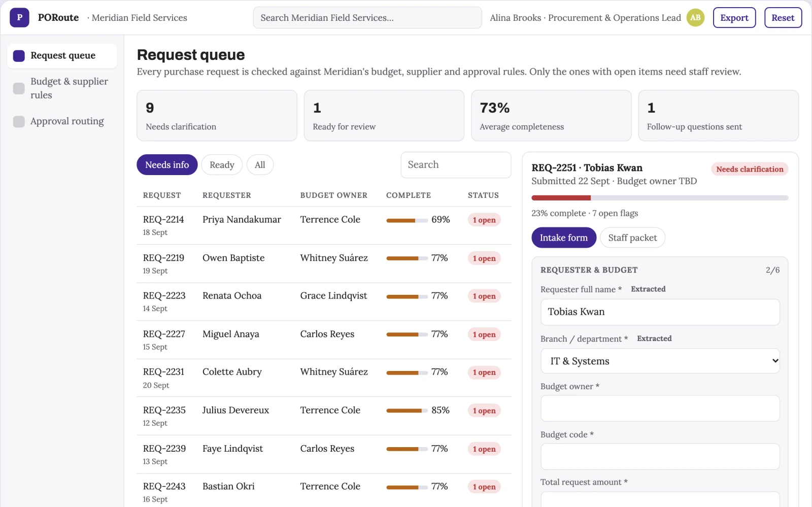
Task: Click the Average completeness summary card
Action: point(551,116)
